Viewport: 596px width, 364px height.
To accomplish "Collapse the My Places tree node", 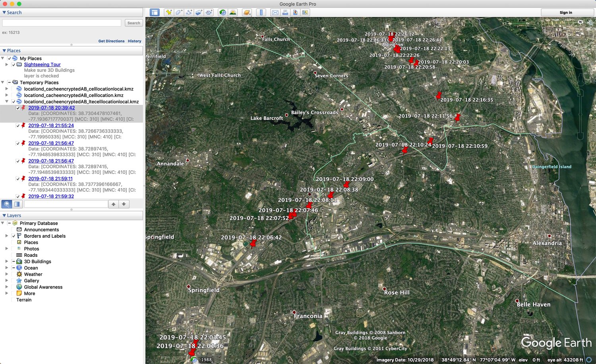I will tap(3, 58).
